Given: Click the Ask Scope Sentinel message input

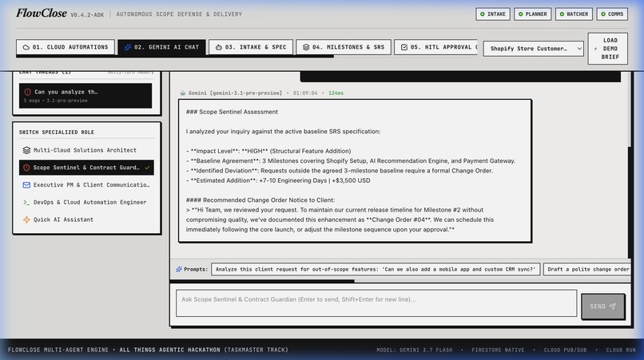Looking at the screenshot, I should 376,303.
